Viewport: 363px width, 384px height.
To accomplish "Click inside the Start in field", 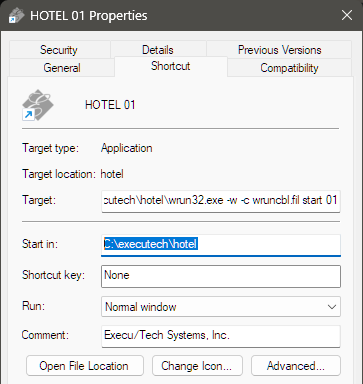I will pos(221,245).
